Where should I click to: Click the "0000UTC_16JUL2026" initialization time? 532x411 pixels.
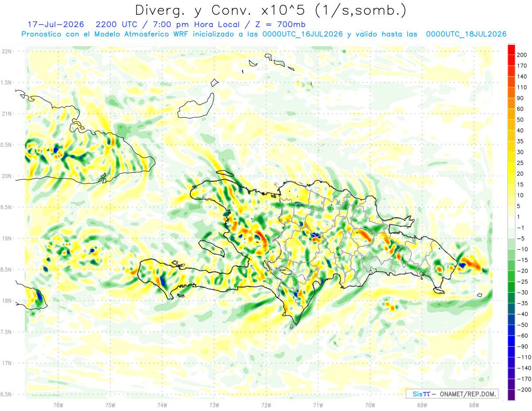pyautogui.click(x=302, y=34)
